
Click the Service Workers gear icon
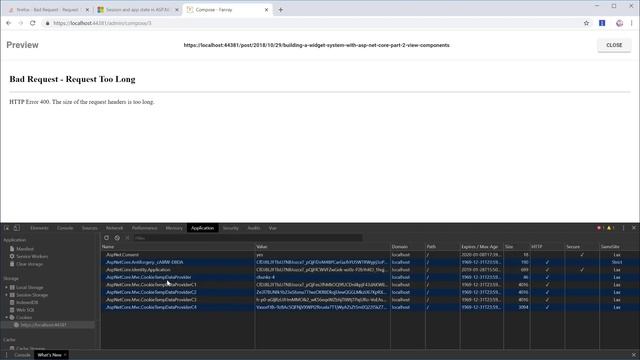tap(12, 256)
